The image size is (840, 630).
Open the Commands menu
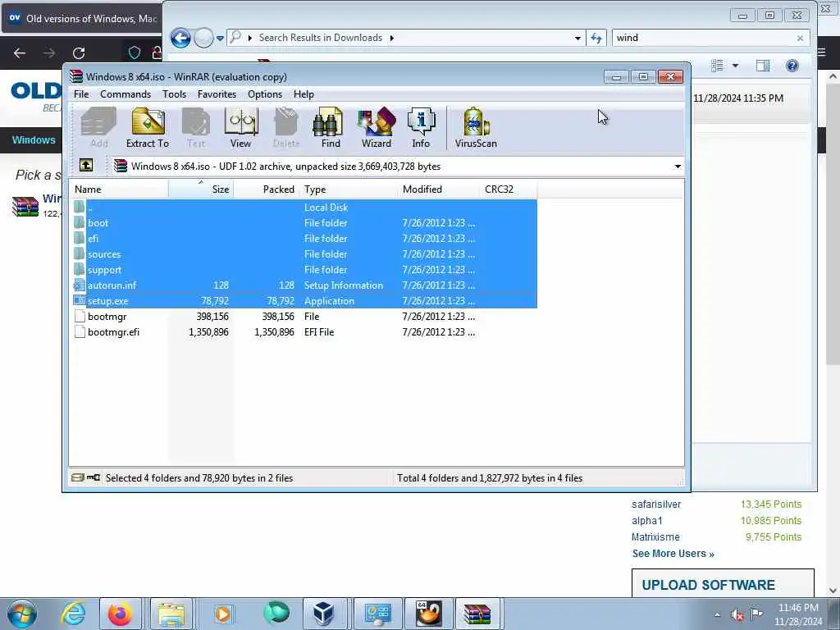point(126,94)
